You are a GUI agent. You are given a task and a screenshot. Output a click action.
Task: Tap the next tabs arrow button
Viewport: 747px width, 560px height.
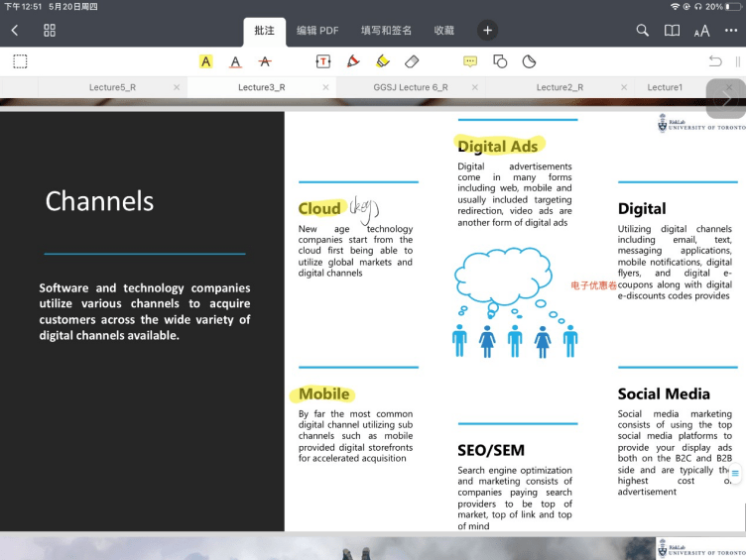pyautogui.click(x=726, y=98)
